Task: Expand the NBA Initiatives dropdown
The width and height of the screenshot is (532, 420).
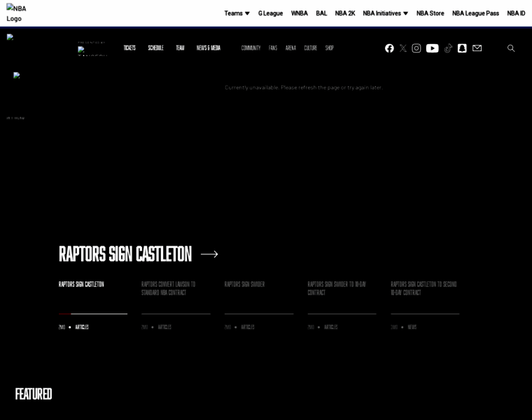Action: coord(386,13)
